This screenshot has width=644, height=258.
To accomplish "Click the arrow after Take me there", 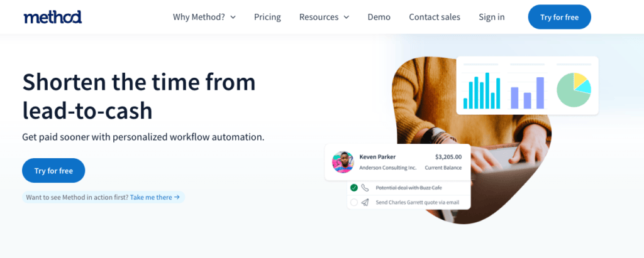I will click(x=177, y=197).
